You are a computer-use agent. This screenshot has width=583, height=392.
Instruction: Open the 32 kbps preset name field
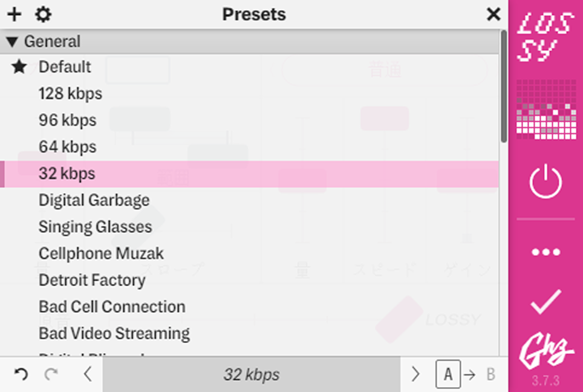point(252,374)
